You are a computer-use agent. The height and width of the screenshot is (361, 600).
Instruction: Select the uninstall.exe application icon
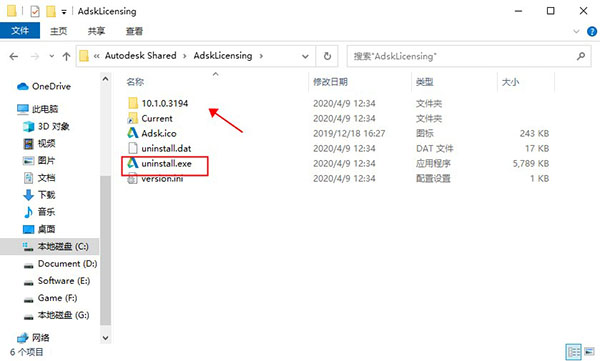[x=133, y=163]
